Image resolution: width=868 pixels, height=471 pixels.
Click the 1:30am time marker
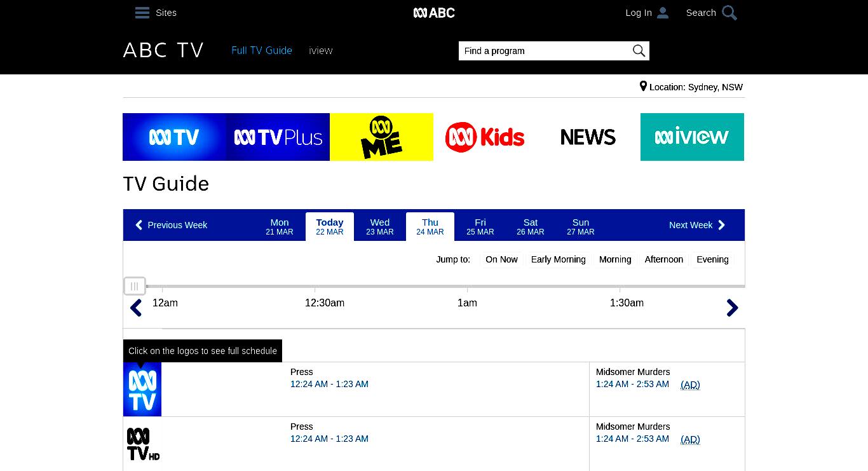point(627,303)
